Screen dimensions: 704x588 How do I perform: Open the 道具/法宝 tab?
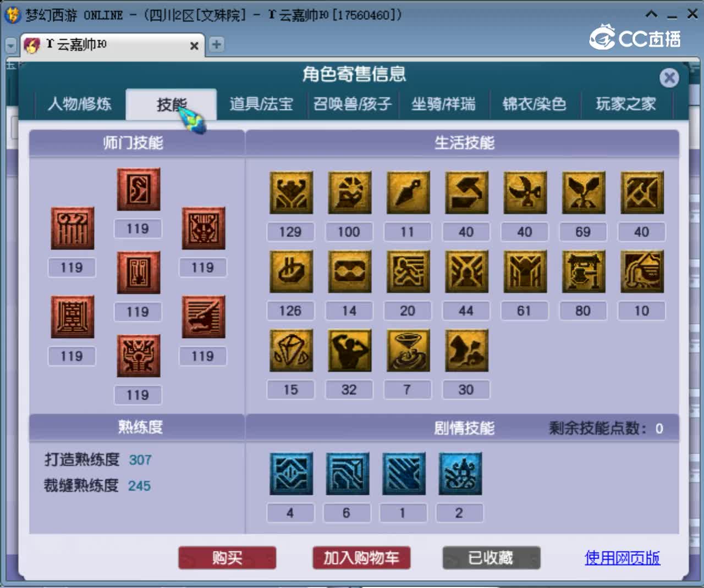pyautogui.click(x=261, y=104)
